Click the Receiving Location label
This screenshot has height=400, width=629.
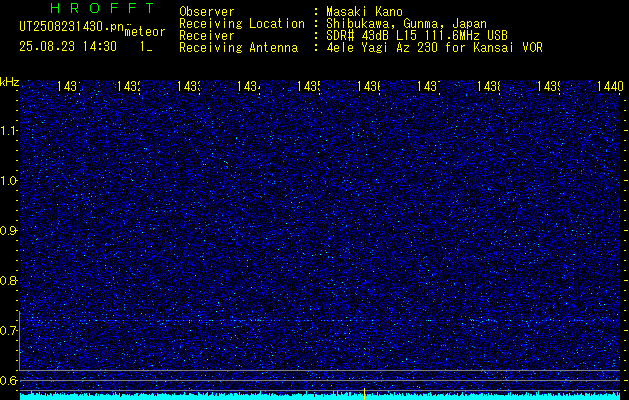(242, 24)
